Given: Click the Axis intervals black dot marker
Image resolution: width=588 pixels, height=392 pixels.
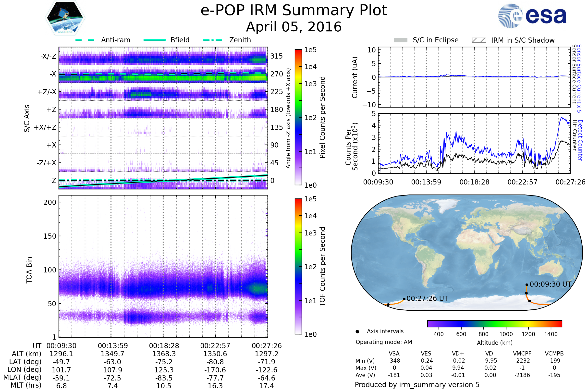Looking at the screenshot, I should (357, 331).
